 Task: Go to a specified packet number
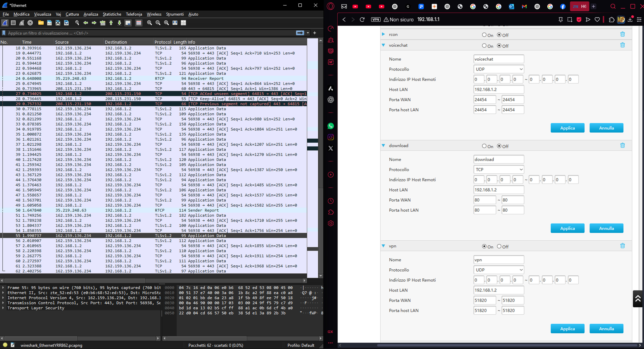click(102, 23)
